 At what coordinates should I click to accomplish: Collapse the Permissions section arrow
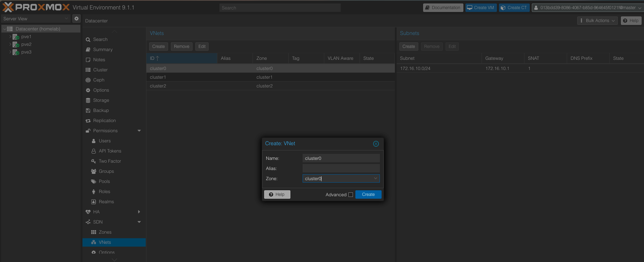click(139, 131)
